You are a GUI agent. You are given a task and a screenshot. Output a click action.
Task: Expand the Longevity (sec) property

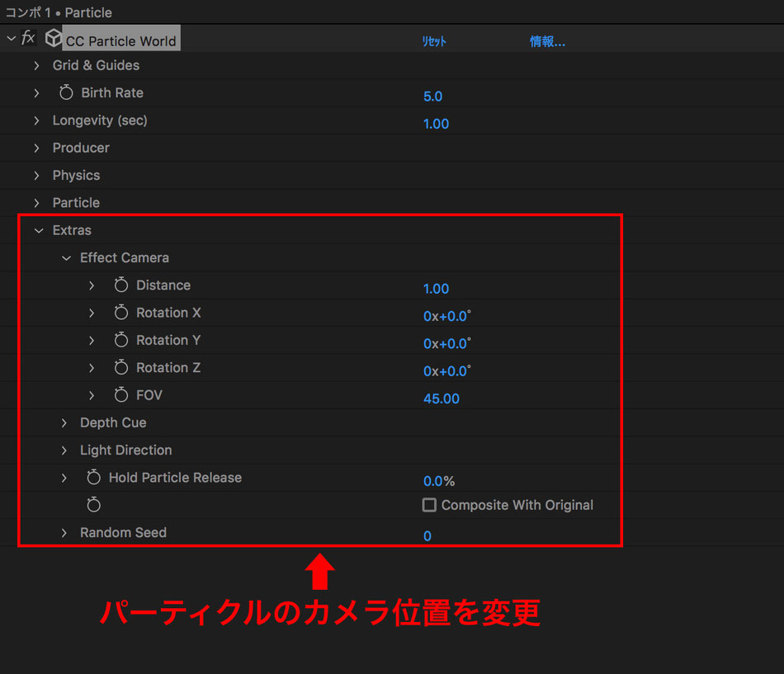point(36,120)
